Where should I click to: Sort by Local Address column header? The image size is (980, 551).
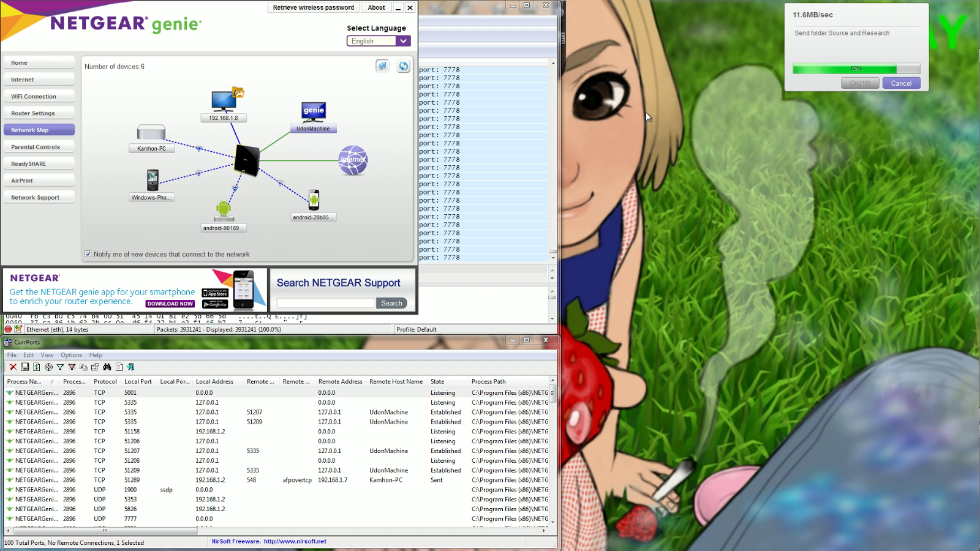pos(218,381)
